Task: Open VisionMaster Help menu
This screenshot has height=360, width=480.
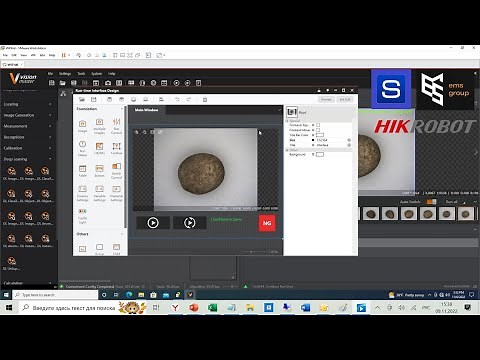Action: tap(112, 74)
